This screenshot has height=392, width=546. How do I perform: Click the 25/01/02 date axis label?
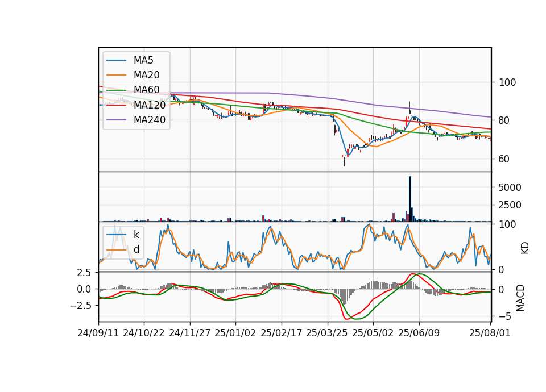pyautogui.click(x=235, y=333)
